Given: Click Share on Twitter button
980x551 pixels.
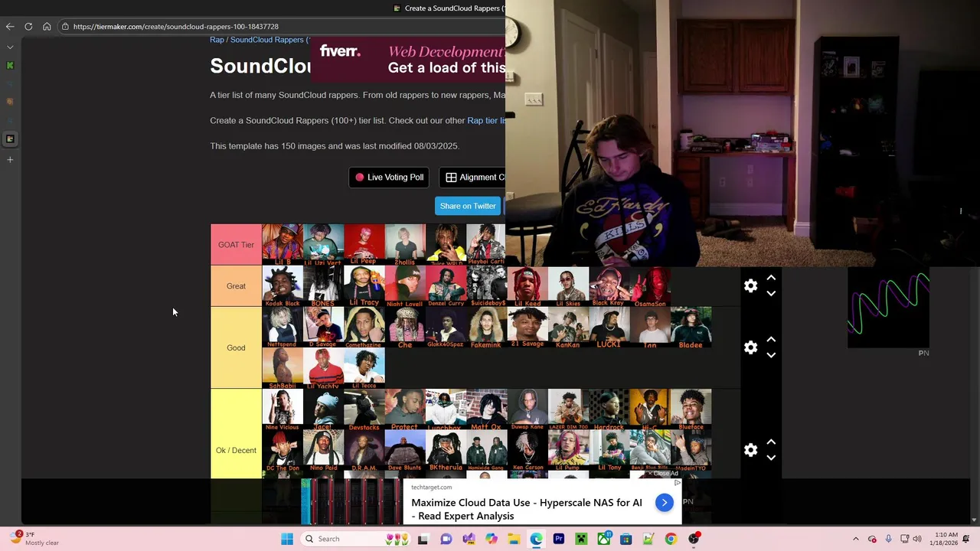Looking at the screenshot, I should point(468,206).
